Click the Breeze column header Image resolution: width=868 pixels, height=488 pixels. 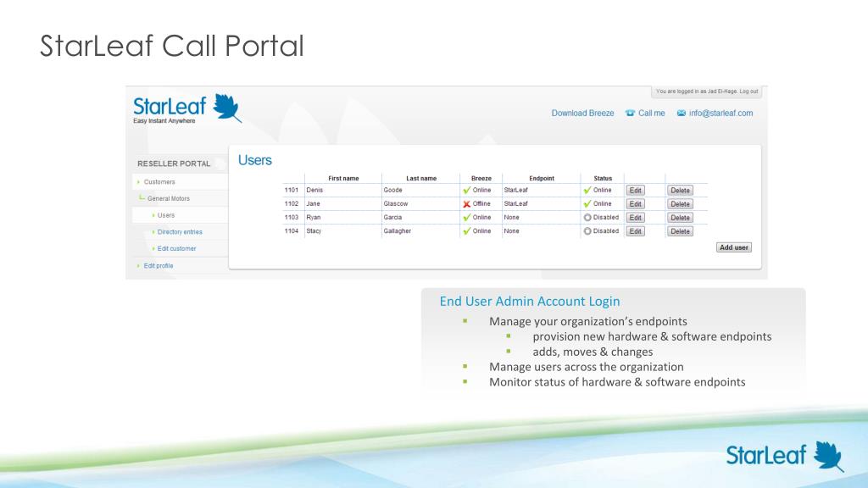[x=481, y=178]
